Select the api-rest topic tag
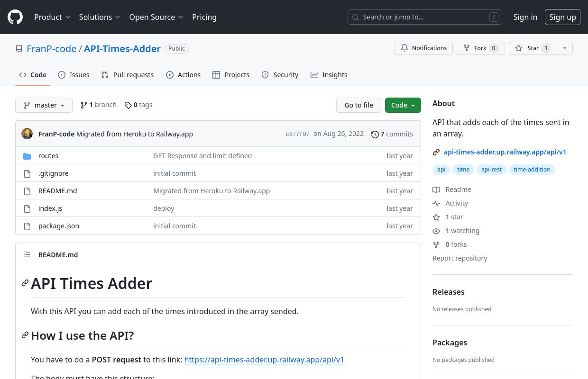Viewport: 588px width, 379px height. [x=491, y=170]
